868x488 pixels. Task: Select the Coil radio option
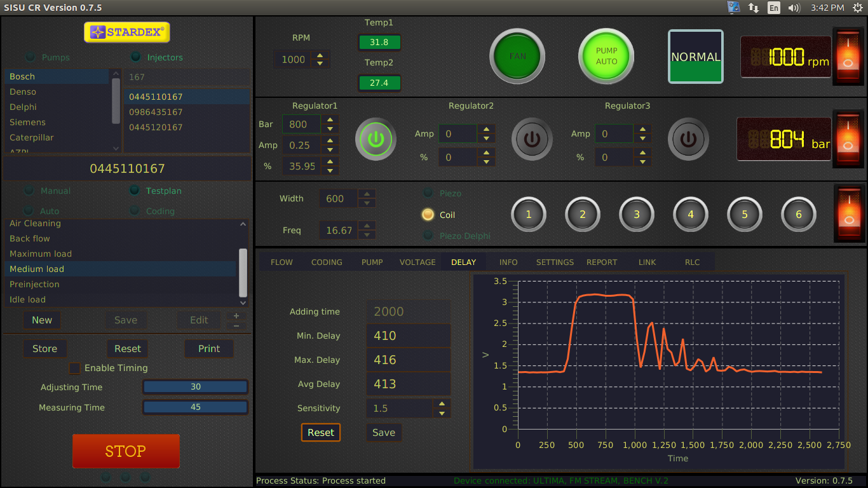point(428,215)
